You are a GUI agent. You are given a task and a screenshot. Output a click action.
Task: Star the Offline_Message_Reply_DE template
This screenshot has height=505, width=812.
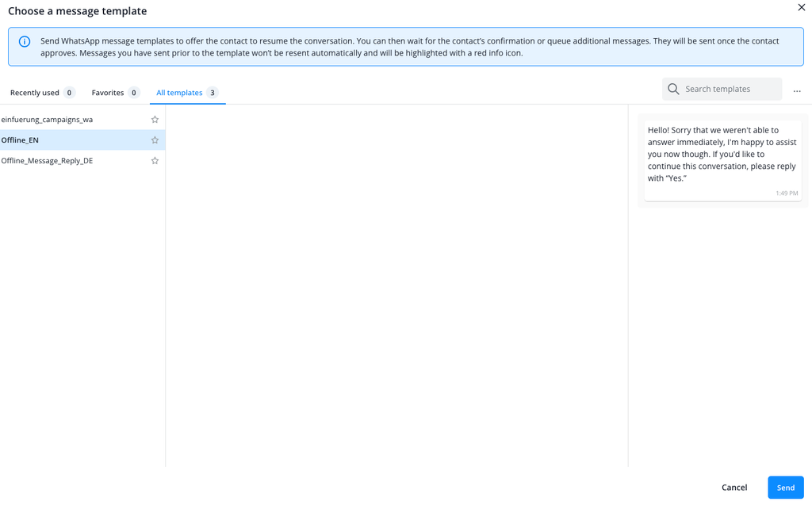tap(155, 161)
